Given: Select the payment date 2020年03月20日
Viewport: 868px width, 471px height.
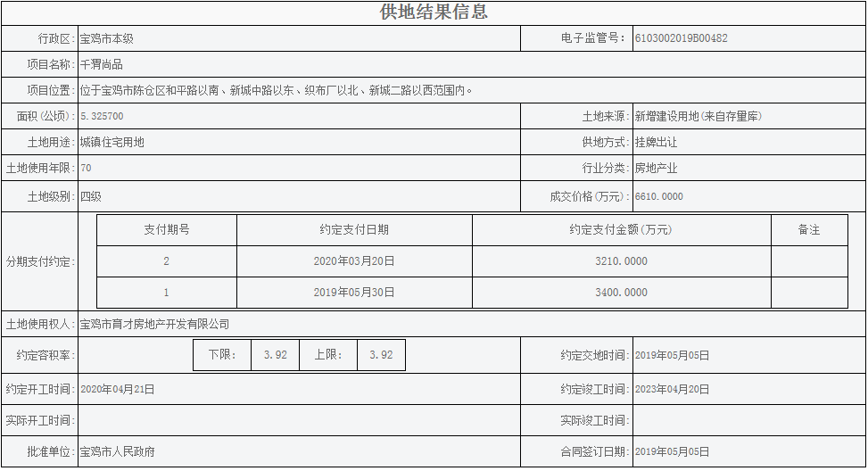Looking at the screenshot, I should [354, 261].
